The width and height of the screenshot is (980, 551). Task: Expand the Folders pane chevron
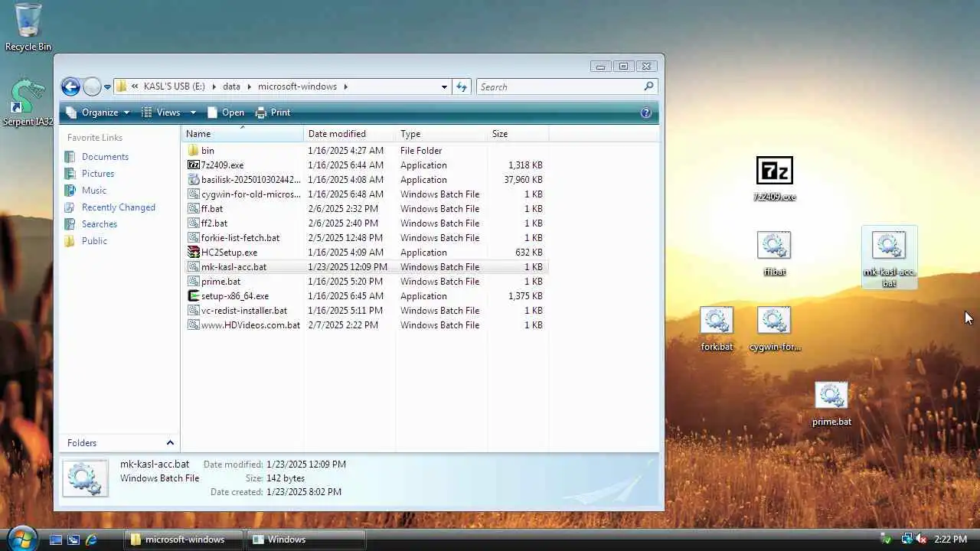[x=170, y=443]
